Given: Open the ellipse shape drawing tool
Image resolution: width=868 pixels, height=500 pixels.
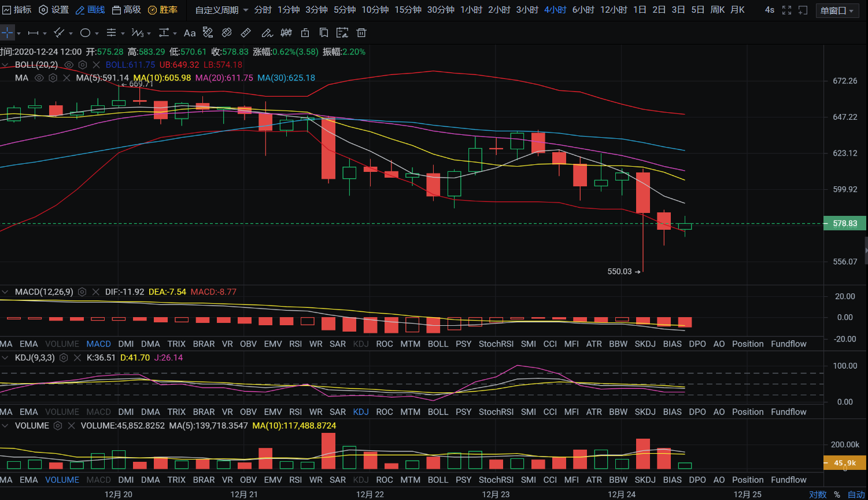Looking at the screenshot, I should pyautogui.click(x=86, y=33).
